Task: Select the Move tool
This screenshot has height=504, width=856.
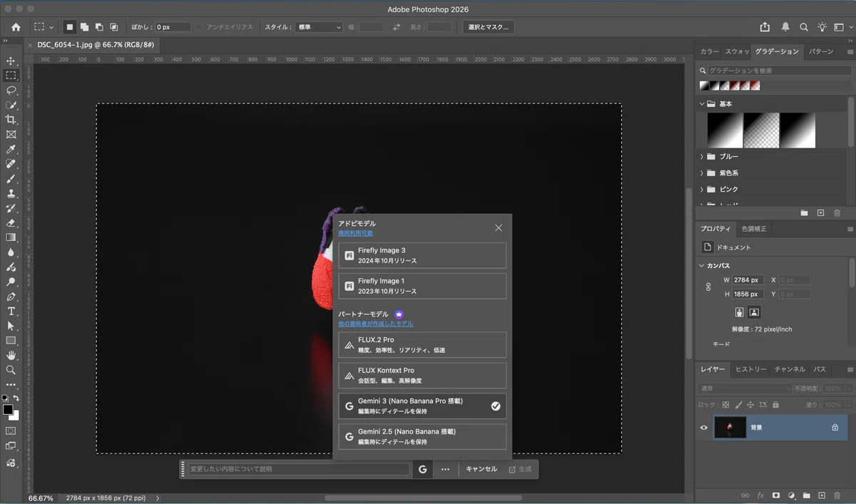Action: (x=11, y=61)
